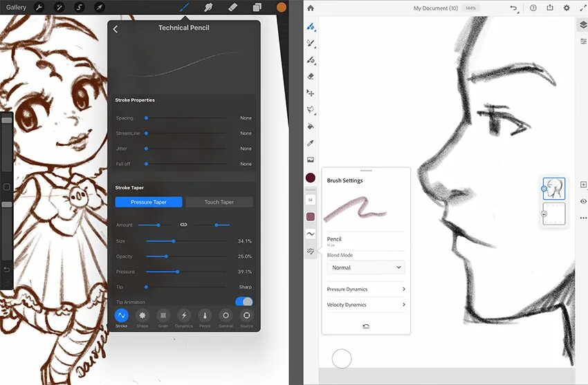Open the Procreate Layers panel
The image size is (588, 385).
257,7
